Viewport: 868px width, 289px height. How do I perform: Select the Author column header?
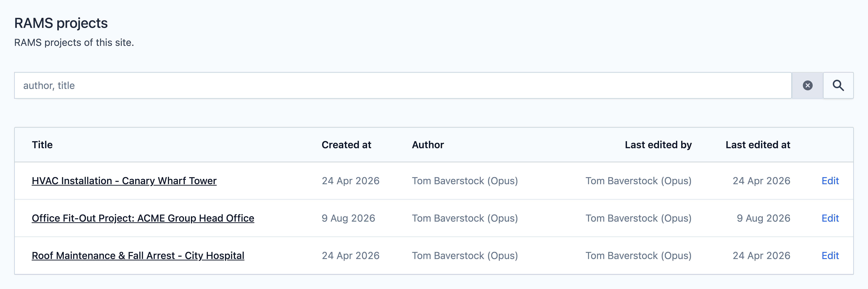[x=428, y=145]
